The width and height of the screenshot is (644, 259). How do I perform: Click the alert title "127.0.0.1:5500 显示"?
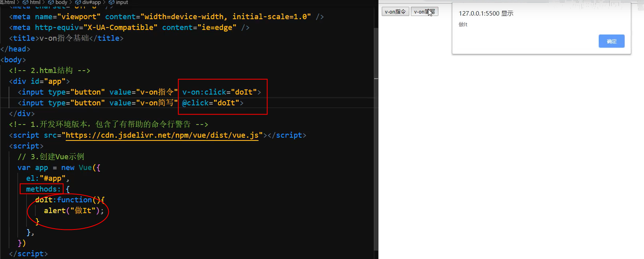(486, 14)
